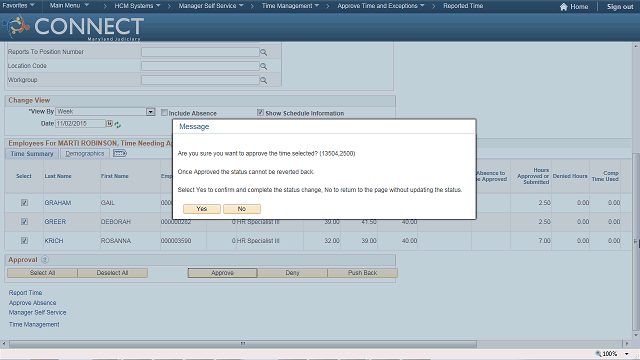Image resolution: width=640 pixels, height=360 pixels.
Task: Click Comp Time Used column header
Action: coord(605,176)
